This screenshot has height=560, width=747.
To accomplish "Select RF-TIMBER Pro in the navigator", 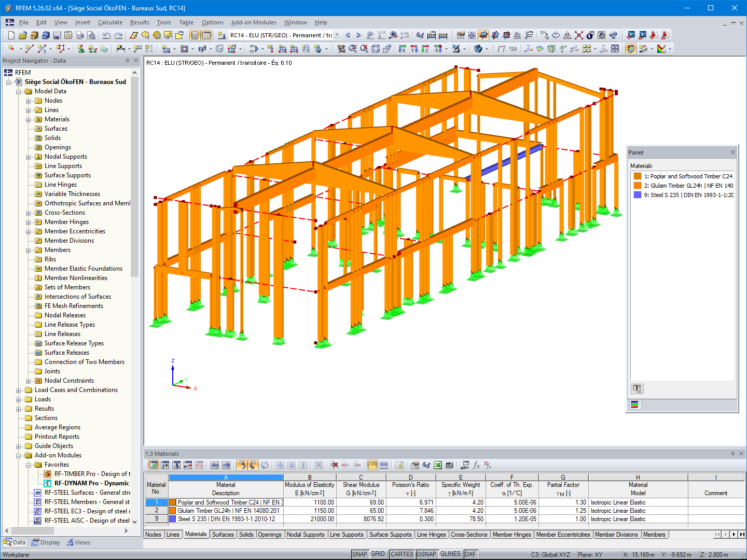I will 88,473.
